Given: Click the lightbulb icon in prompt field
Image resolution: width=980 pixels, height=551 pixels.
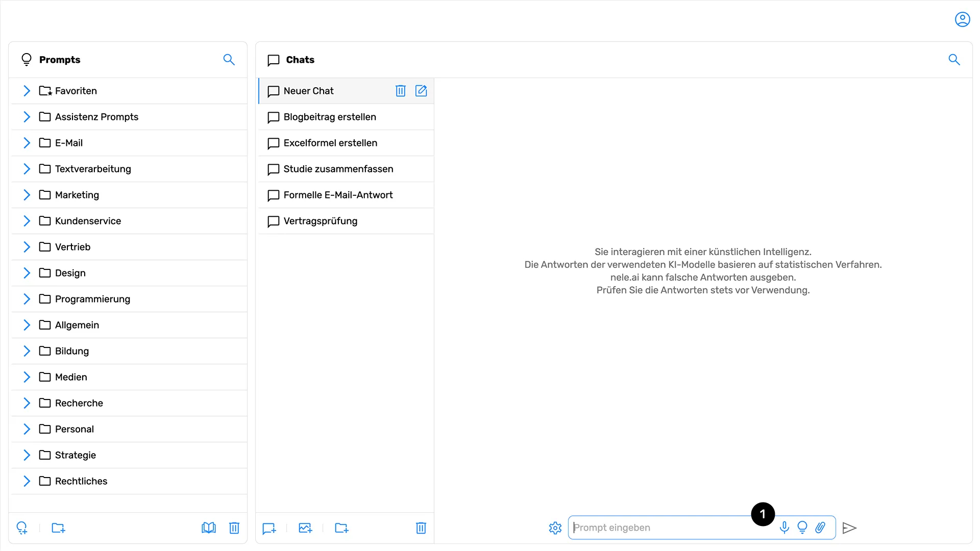Looking at the screenshot, I should point(802,528).
